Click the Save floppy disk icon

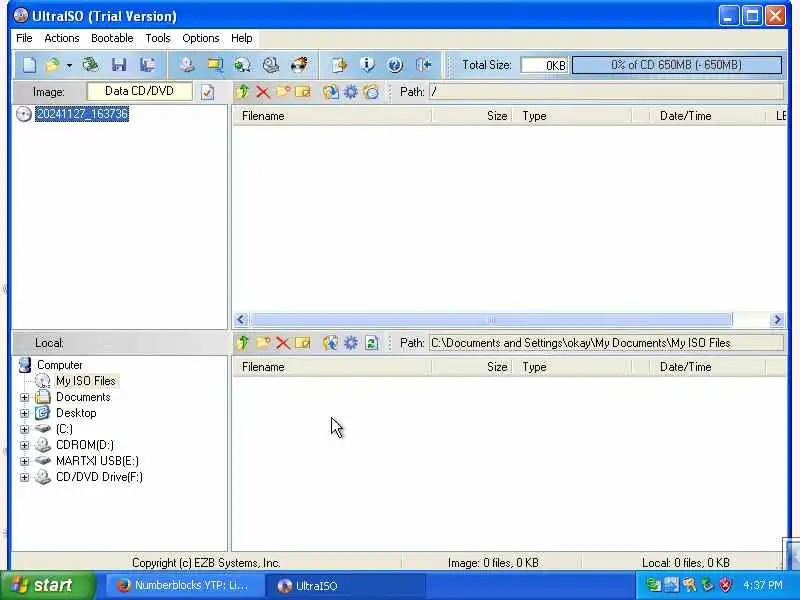point(119,65)
